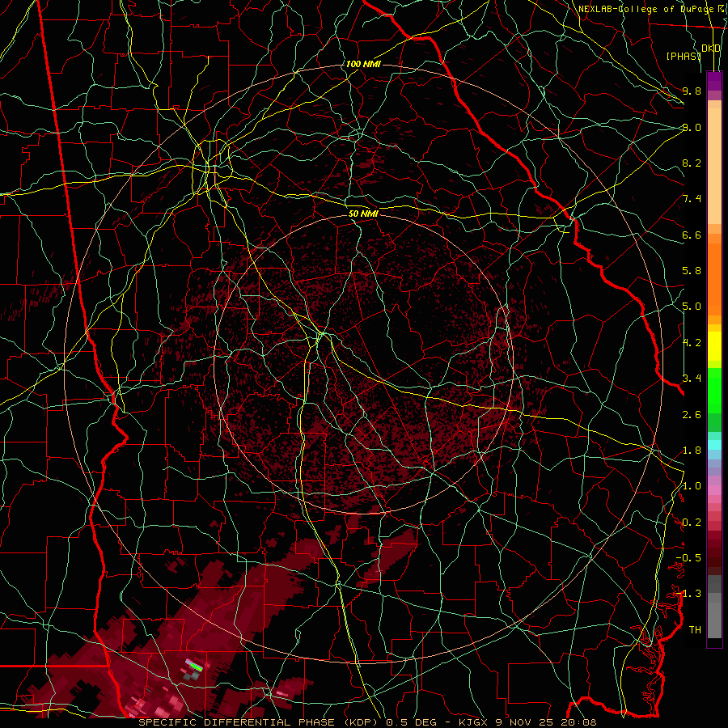Screen dimensions: 728x728
Task: Click the "9 NOV 25" date text
Action: pyautogui.click(x=523, y=722)
